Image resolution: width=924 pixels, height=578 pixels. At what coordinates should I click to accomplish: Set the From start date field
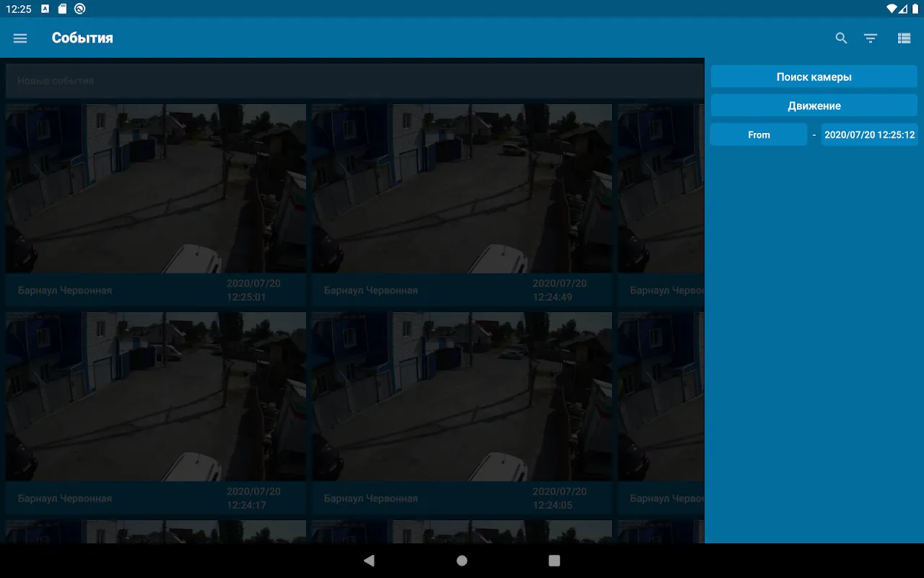[x=759, y=134]
